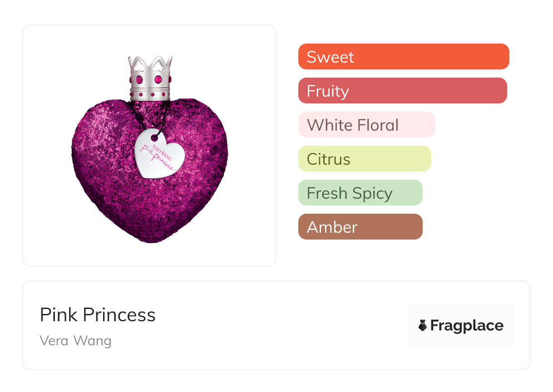Open the Pink Princess perfume title
Screen dimensions: 553x392
98,315
